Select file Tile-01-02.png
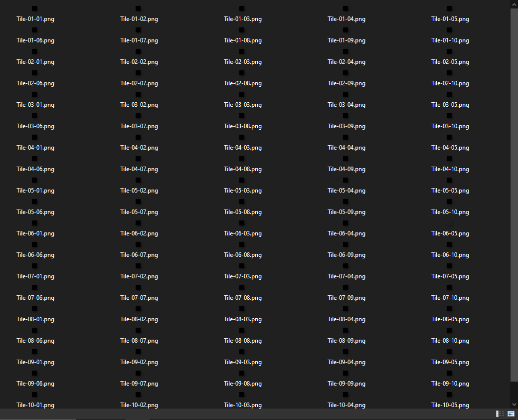518x420 pixels. click(x=139, y=19)
